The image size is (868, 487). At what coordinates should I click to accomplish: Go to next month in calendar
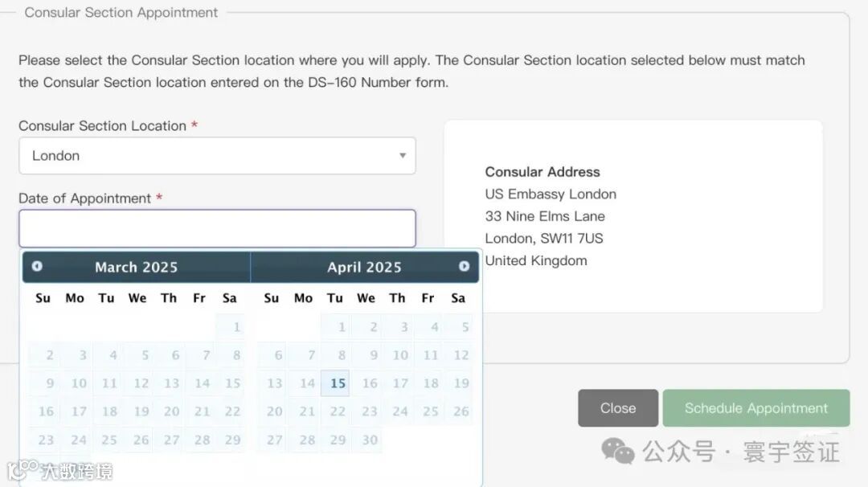point(464,267)
